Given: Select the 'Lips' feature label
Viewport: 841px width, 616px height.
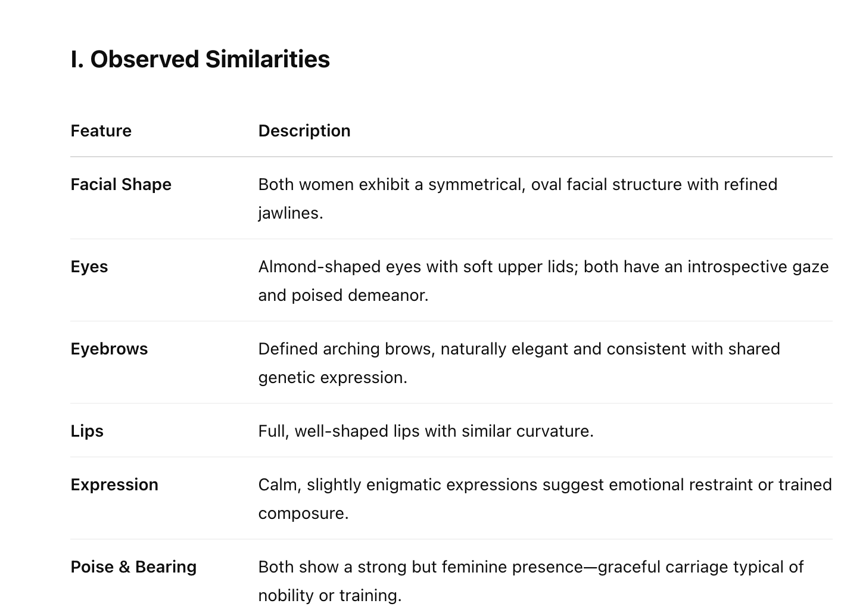Looking at the screenshot, I should coord(87,431).
